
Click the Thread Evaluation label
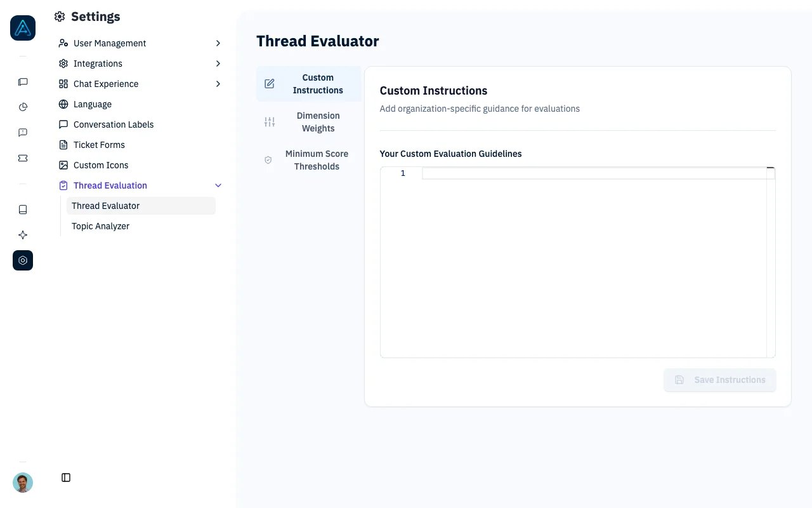point(110,185)
